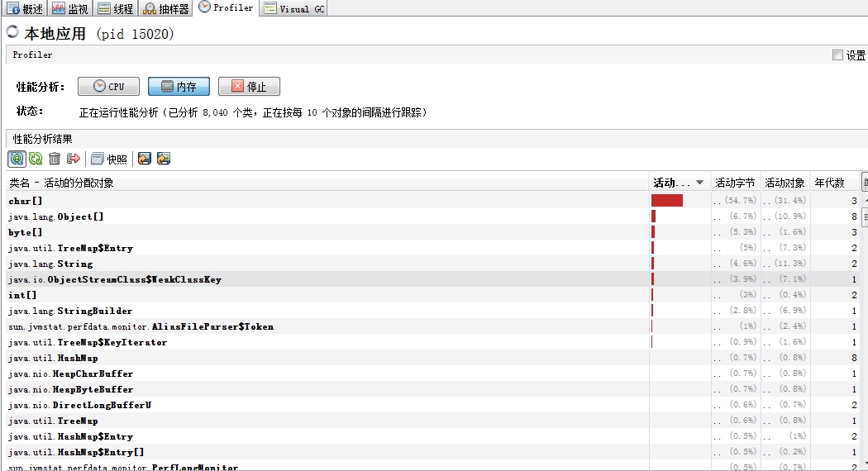Click the green refresh results icon
Screen dimensions: 868x471
(x=36, y=159)
